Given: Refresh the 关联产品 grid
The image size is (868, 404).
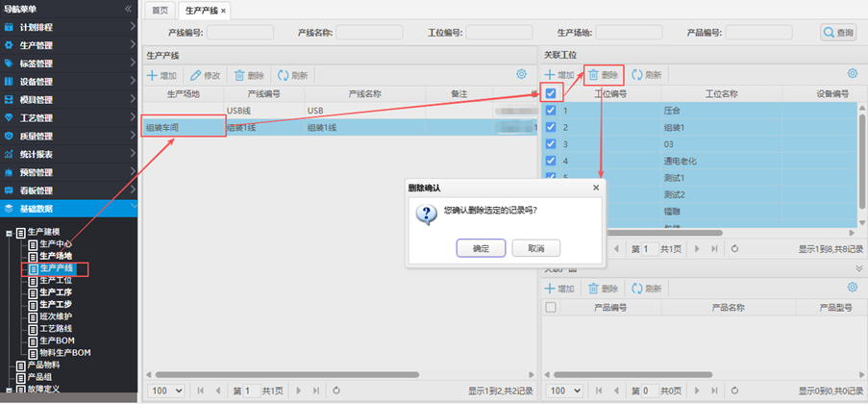Looking at the screenshot, I should click(x=647, y=289).
